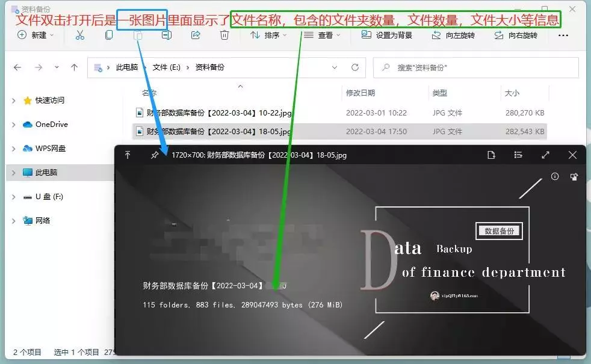The image size is (591, 364).
Task: Click the fullscreen expand icon in the viewer
Action: pos(545,155)
